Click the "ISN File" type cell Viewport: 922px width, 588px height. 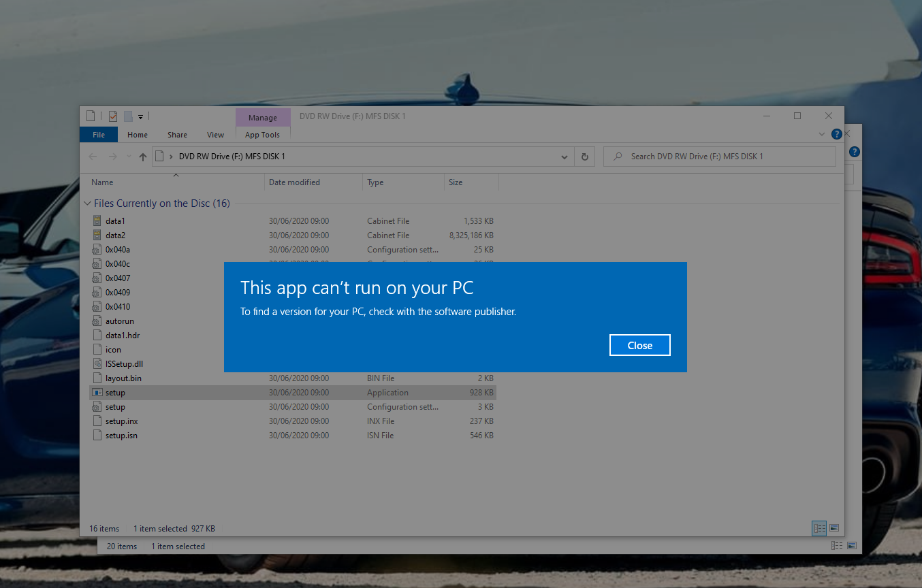tap(381, 436)
